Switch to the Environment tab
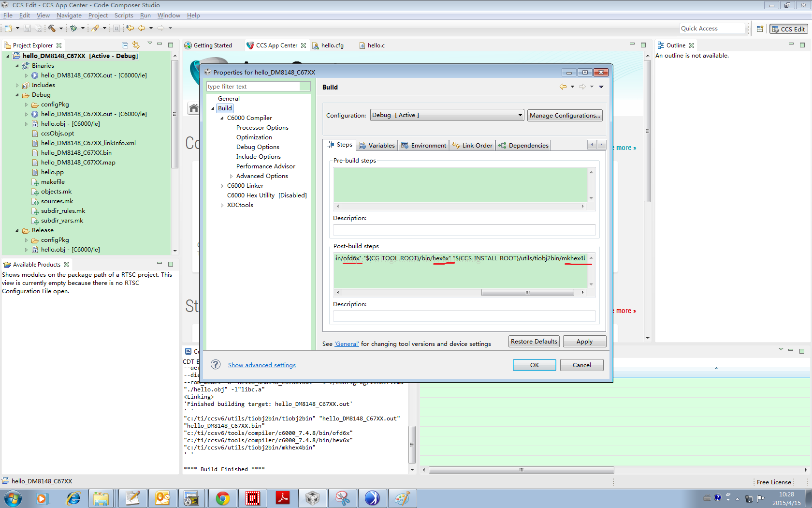 pyautogui.click(x=423, y=146)
